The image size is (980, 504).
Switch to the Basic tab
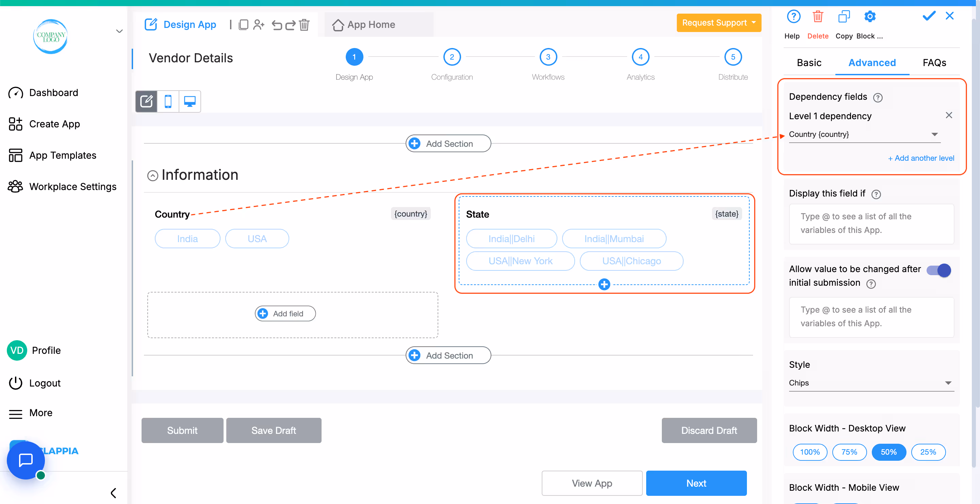click(x=809, y=63)
